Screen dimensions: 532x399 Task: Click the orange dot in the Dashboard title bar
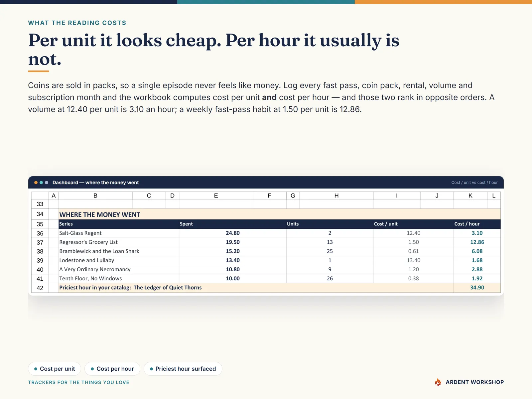point(36,183)
